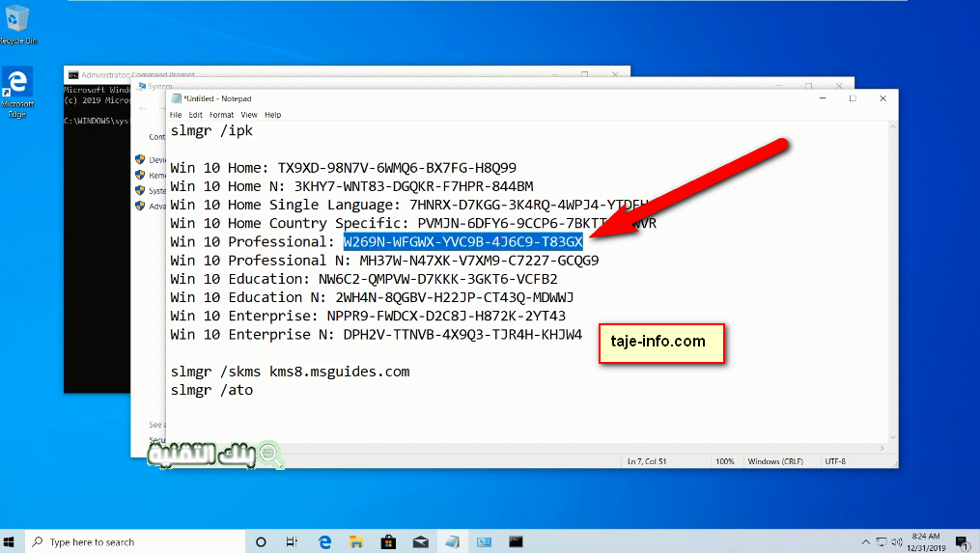Click the 'slmgr /ato' line
The image size is (980, 553).
tap(211, 390)
